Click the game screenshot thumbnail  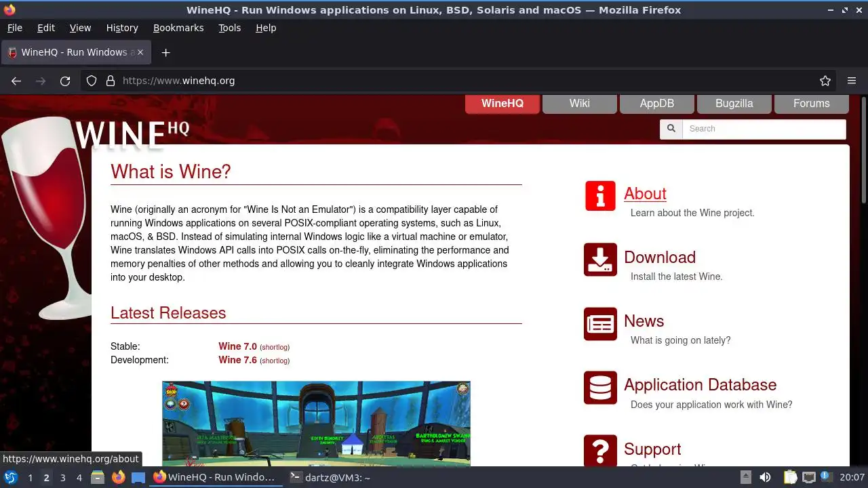(x=316, y=423)
